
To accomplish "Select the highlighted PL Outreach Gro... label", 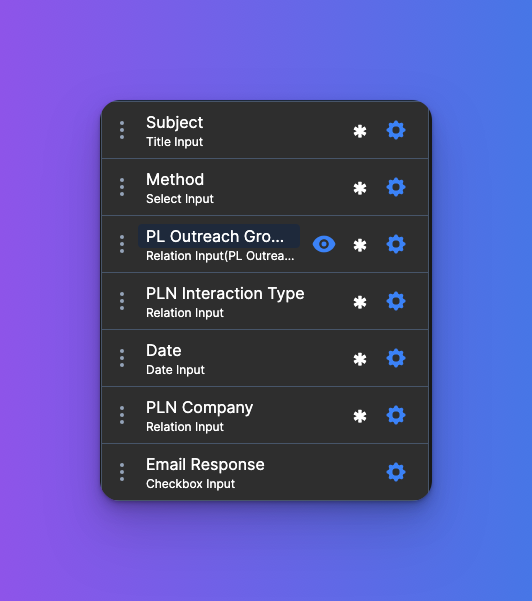I will coord(219,236).
